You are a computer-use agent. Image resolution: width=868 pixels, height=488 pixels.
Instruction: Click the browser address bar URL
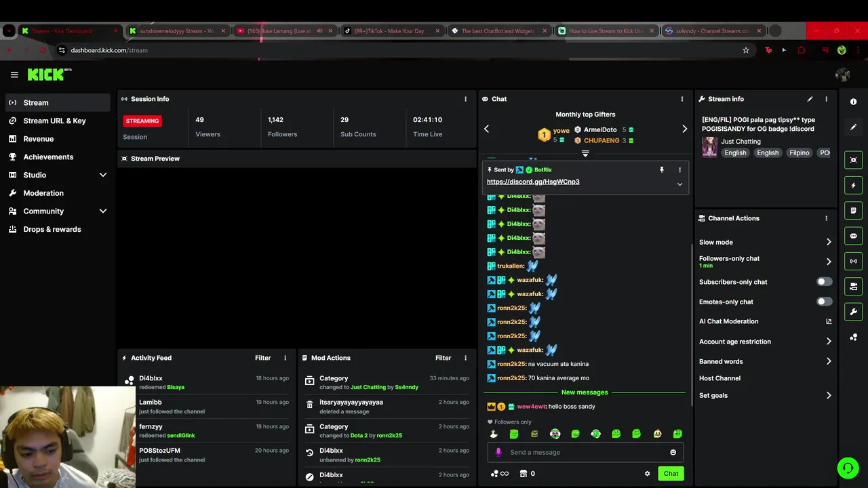click(x=109, y=50)
